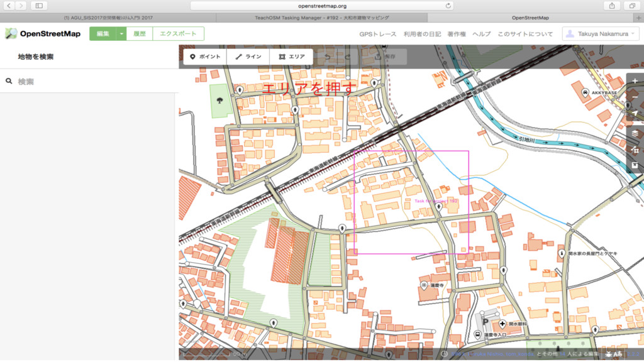The height and width of the screenshot is (362, 644).
Task: Click the undo arrow in editor toolbar
Action: 327,57
